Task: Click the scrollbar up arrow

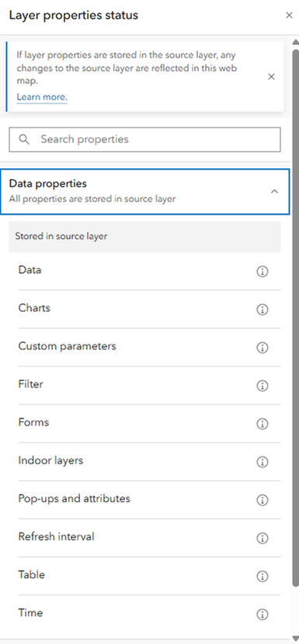Action: 295,41
